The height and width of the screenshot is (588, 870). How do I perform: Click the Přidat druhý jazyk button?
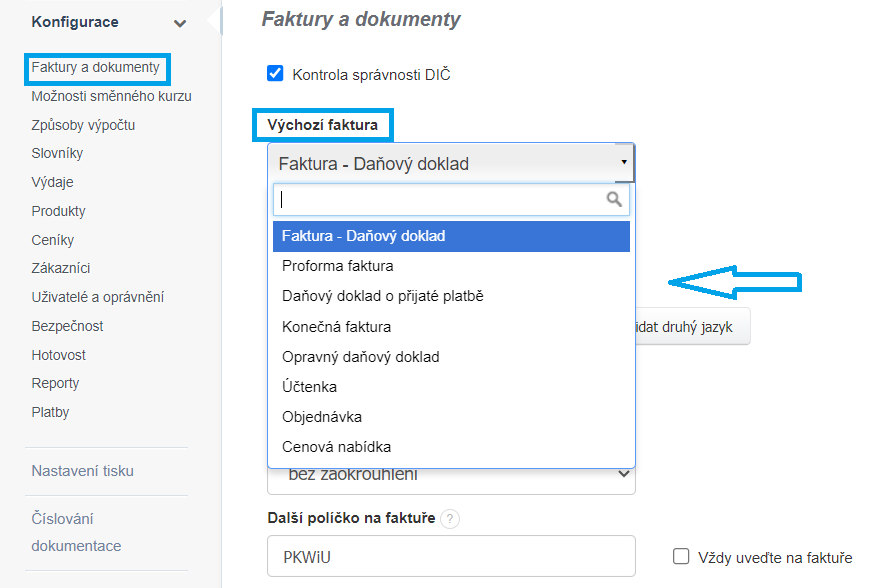[692, 327]
